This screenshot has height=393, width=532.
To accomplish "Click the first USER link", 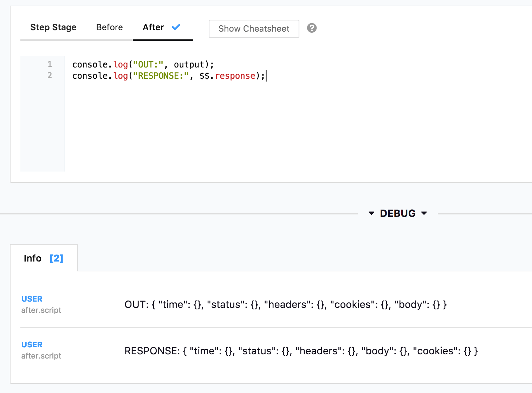I will (32, 298).
